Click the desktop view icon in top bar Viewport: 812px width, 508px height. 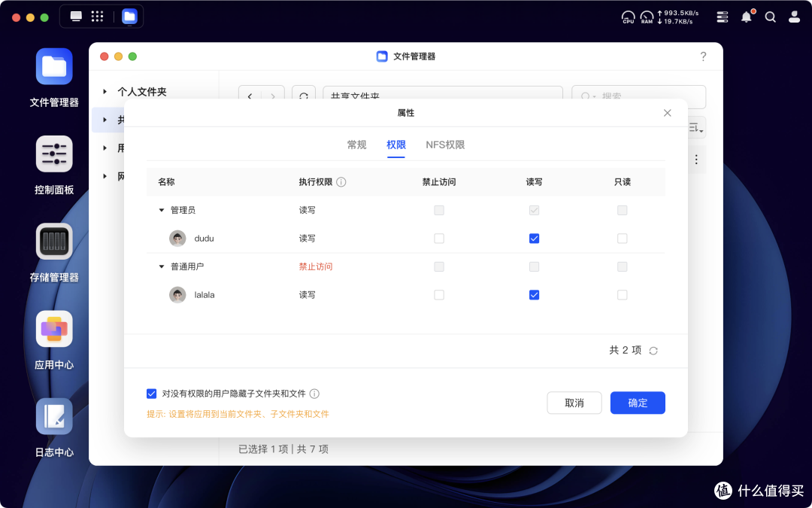click(76, 17)
